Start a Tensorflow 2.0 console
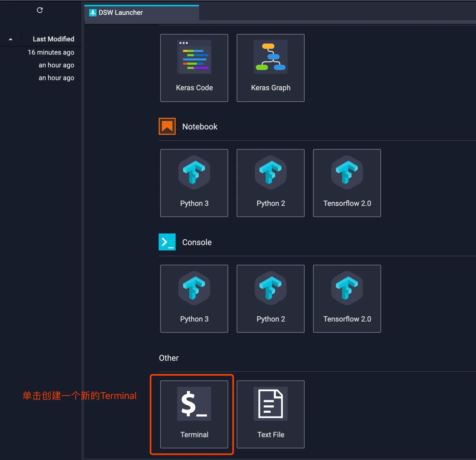476x460 pixels. pos(347,299)
